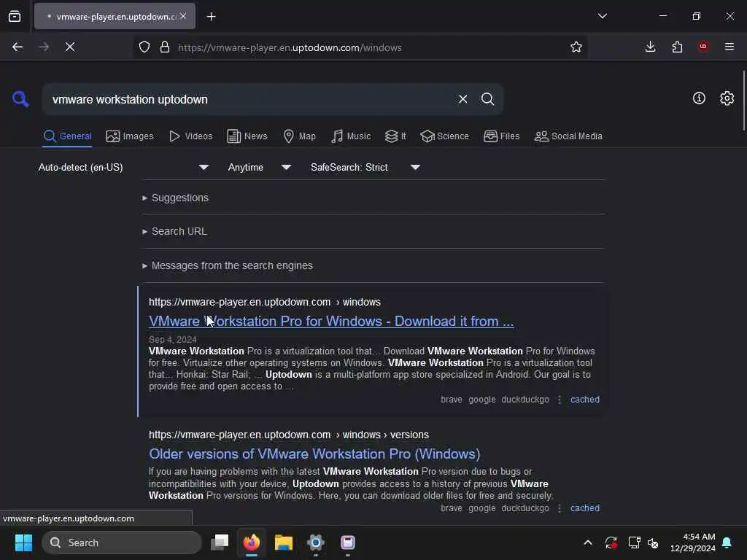This screenshot has height=560, width=747.
Task: Open cached copy of Older versions result
Action: (585, 508)
